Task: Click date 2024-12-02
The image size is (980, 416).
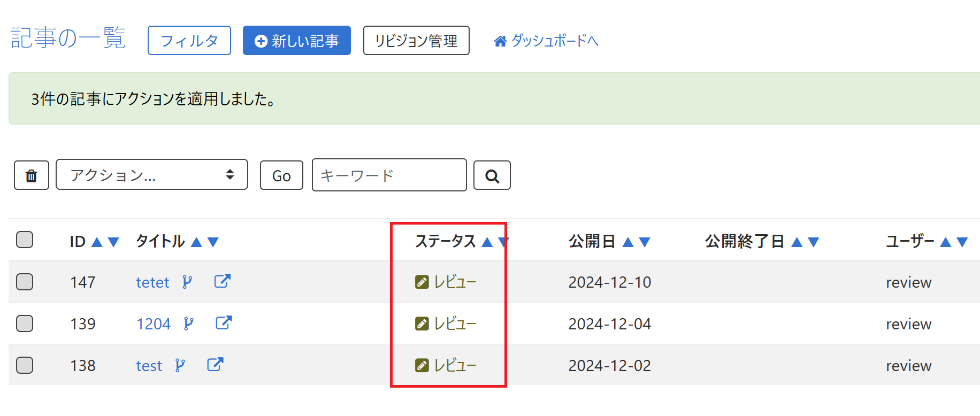Action: point(610,366)
